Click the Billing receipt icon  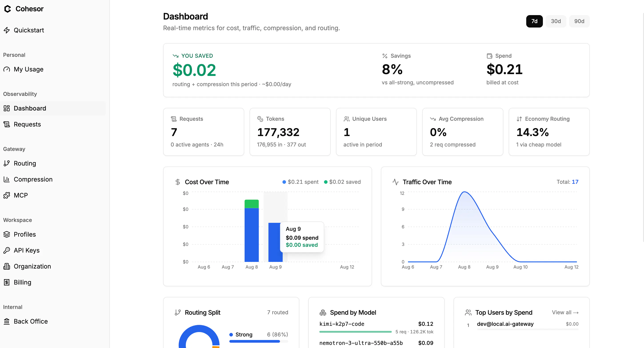(x=7, y=282)
